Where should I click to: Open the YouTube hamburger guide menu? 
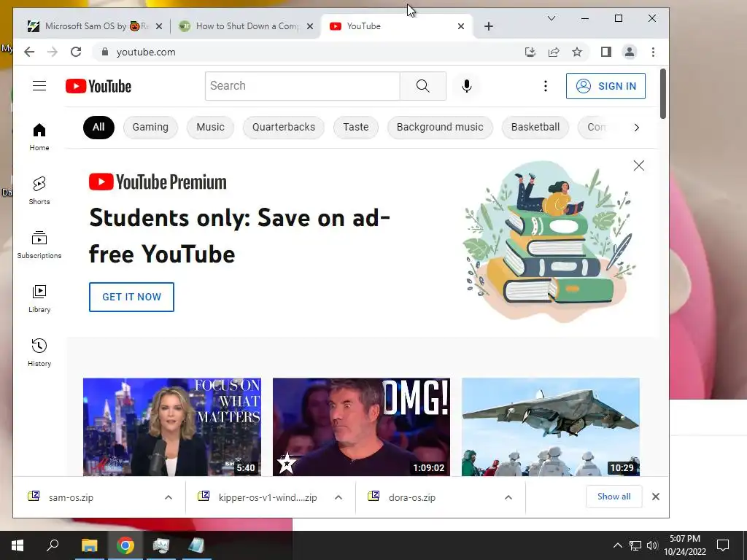tap(39, 86)
